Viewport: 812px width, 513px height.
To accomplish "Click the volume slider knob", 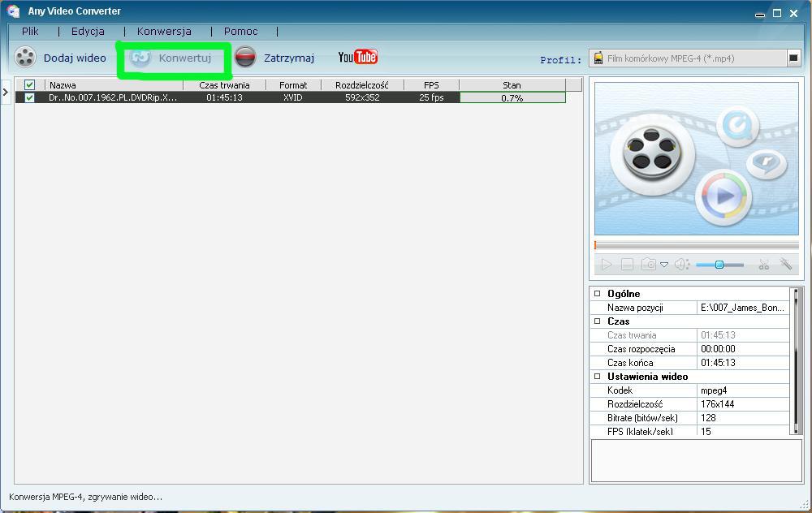I will click(x=719, y=265).
